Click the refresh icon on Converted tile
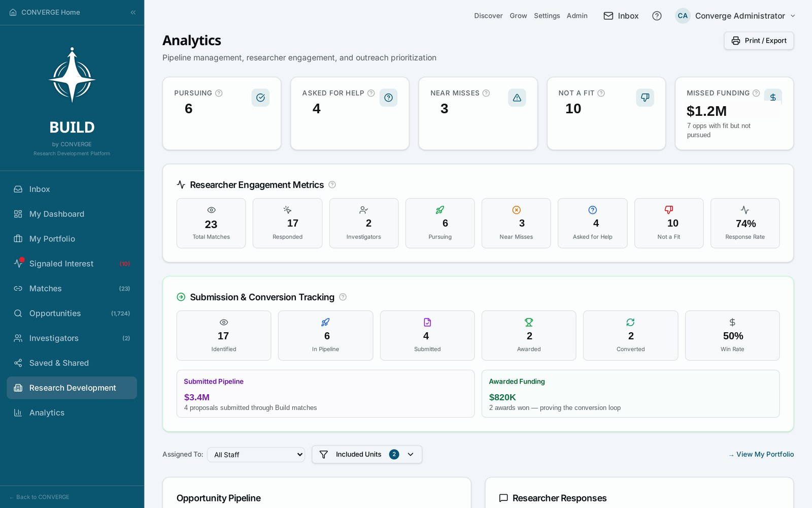The width and height of the screenshot is (812, 508). pos(630,322)
